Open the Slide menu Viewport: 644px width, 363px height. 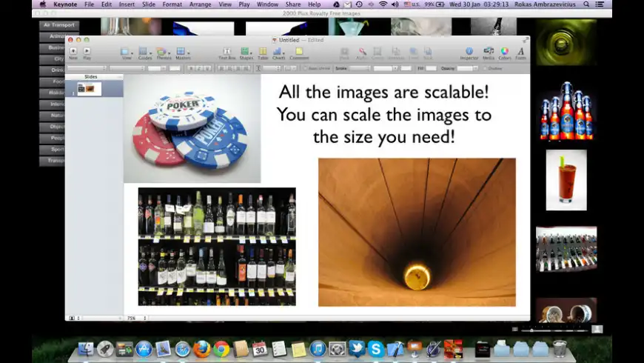point(149,4)
